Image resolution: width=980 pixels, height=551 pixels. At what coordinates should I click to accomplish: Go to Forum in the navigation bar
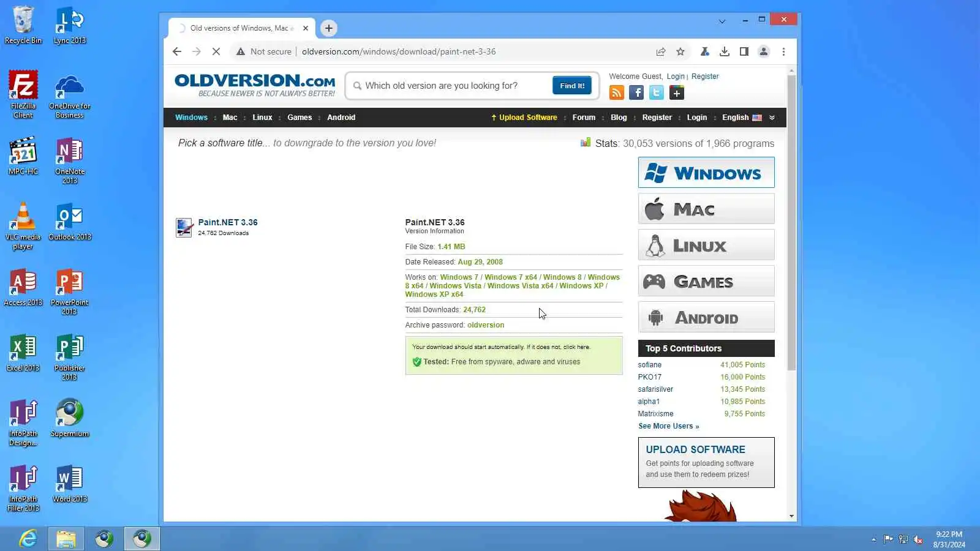coord(584,118)
